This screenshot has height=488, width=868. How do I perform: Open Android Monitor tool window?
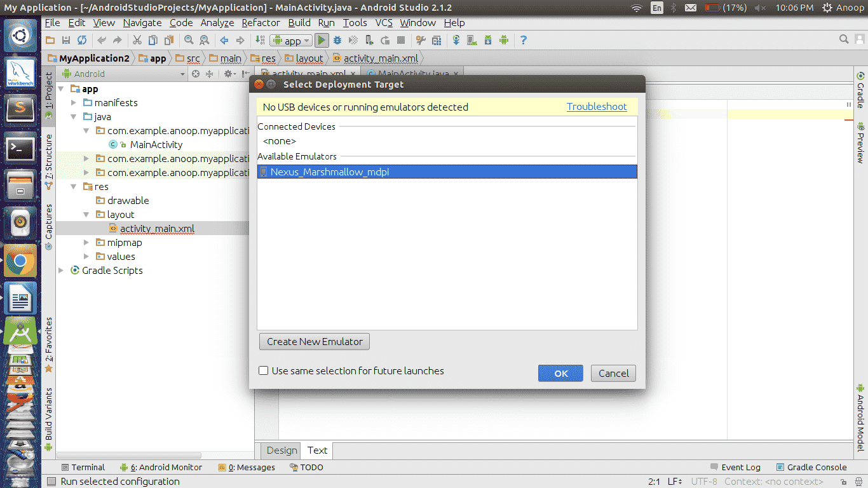point(161,467)
